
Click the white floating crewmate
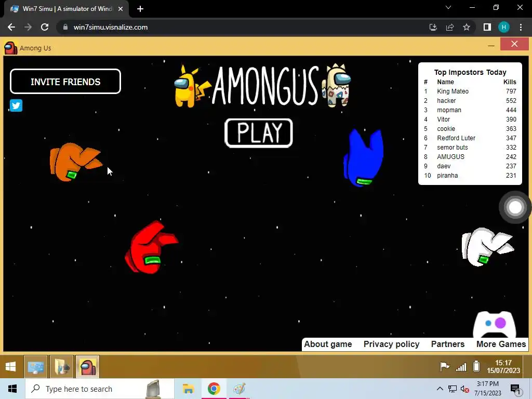point(487,247)
